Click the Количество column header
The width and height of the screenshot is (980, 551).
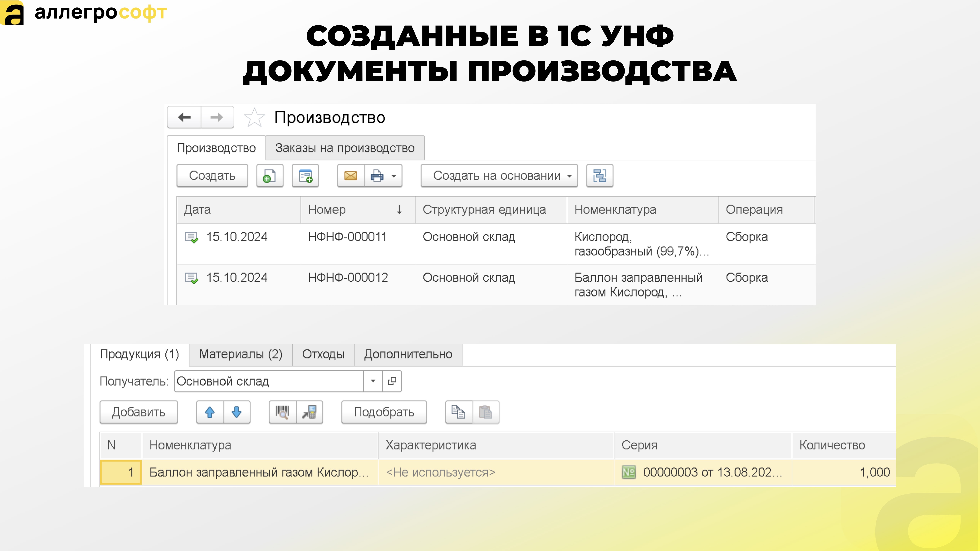pyautogui.click(x=844, y=445)
